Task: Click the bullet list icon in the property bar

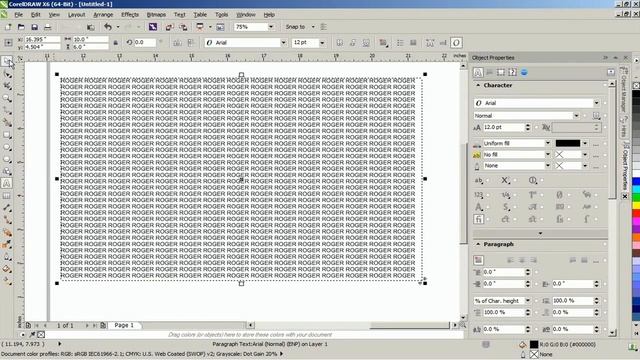Action: (x=400, y=42)
